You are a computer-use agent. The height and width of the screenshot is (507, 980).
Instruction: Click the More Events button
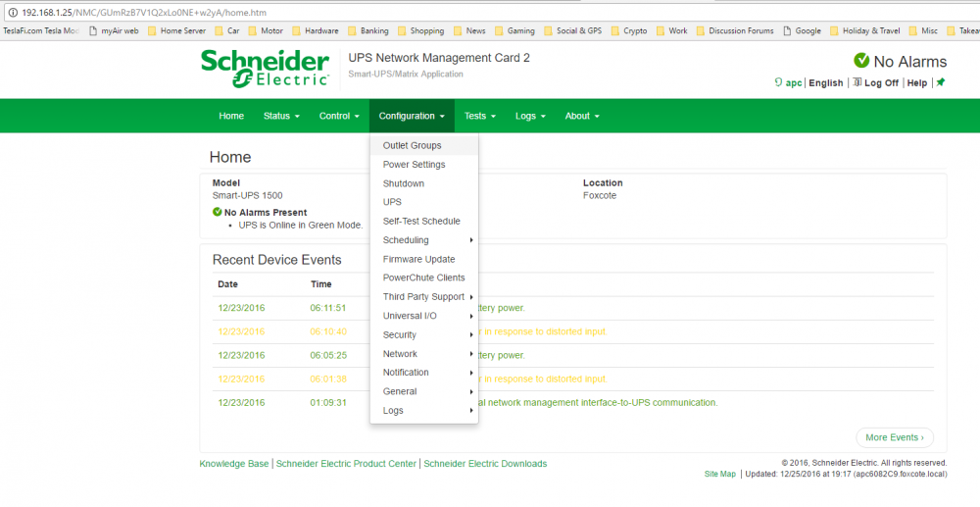(895, 437)
